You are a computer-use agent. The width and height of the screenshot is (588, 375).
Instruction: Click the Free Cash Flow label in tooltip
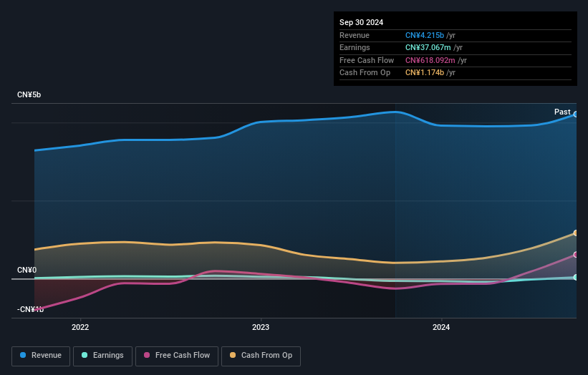pos(367,60)
